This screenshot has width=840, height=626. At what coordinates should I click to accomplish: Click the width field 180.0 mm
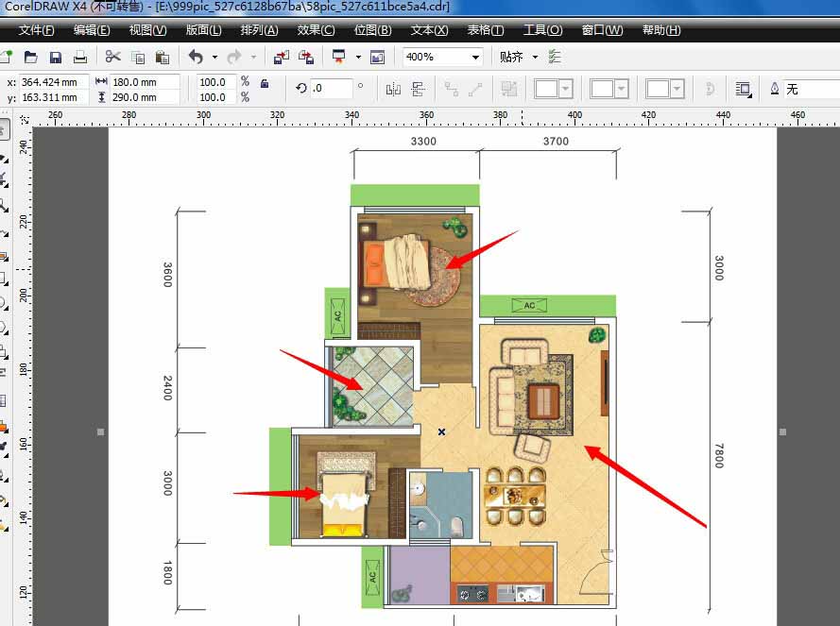pos(145,82)
